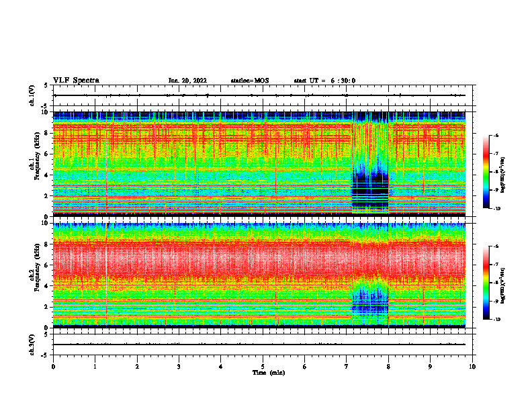
Task: Click the "8" kHz tick on ch.2 frequency axis
Action: coord(47,244)
